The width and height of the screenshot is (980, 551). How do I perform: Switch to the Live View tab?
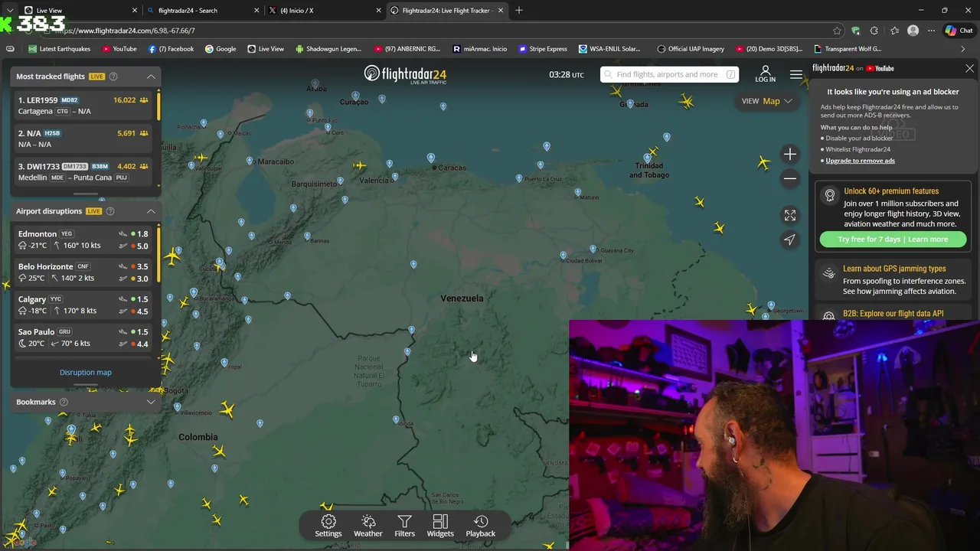pos(73,10)
